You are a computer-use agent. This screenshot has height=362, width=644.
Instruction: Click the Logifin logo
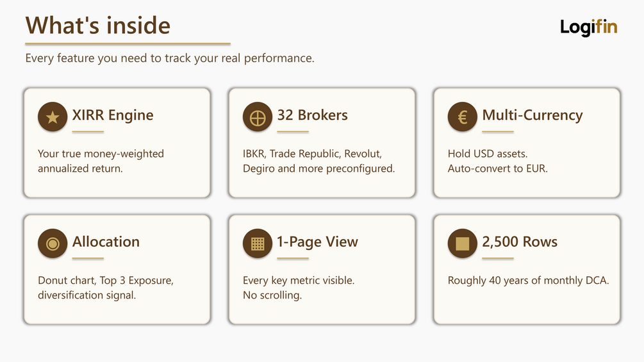588,28
